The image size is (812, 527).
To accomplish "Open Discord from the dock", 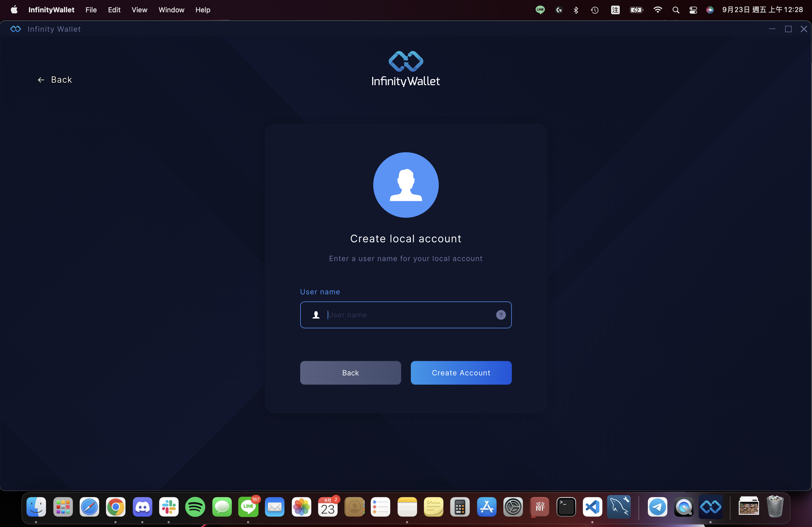I will (x=142, y=507).
